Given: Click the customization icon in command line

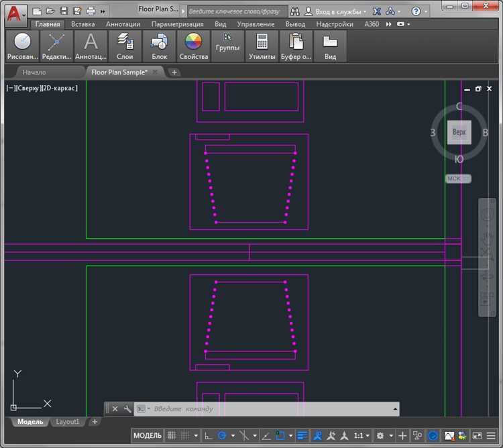Looking at the screenshot, I should [x=127, y=408].
